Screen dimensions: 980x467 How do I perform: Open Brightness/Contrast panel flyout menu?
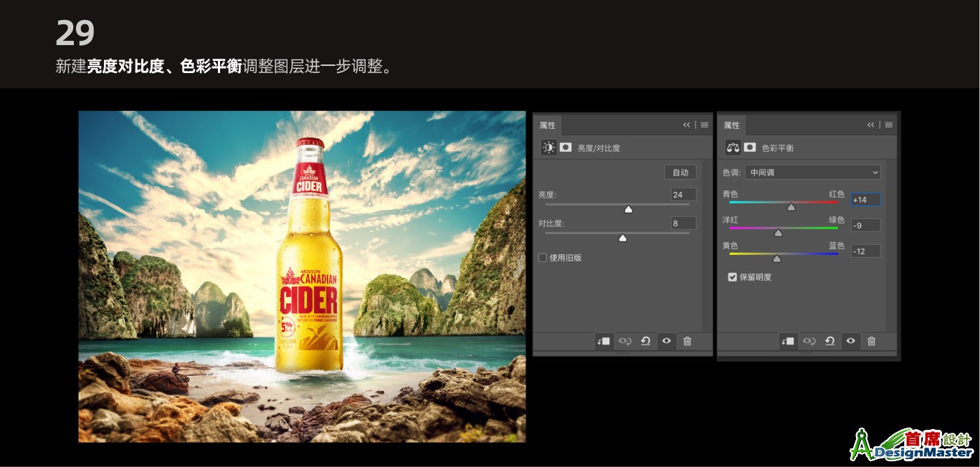(705, 125)
